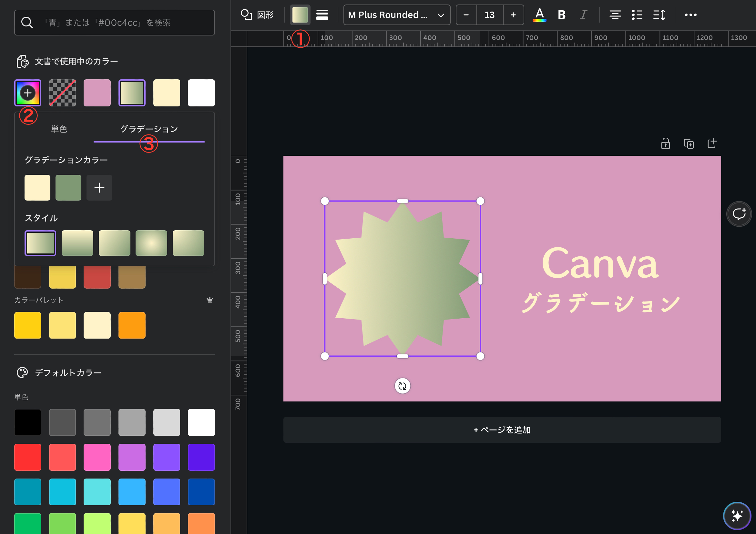
Task: Click the ページを追加 button
Action: (x=502, y=430)
